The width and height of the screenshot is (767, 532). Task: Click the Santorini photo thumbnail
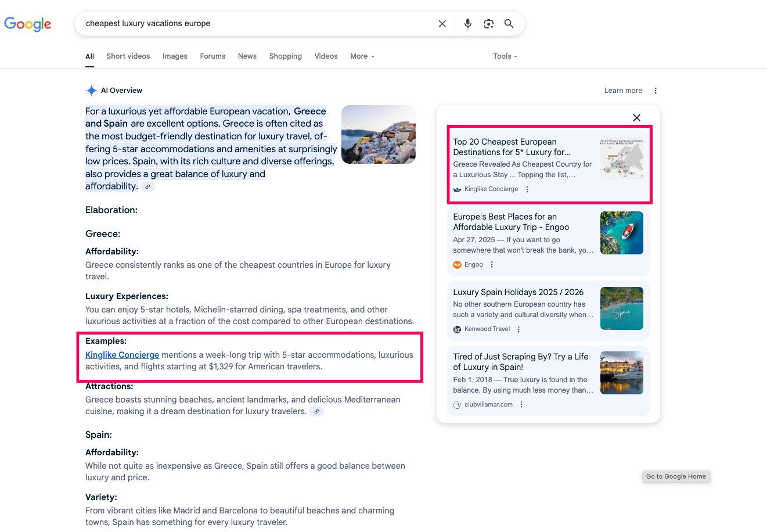pyautogui.click(x=378, y=134)
